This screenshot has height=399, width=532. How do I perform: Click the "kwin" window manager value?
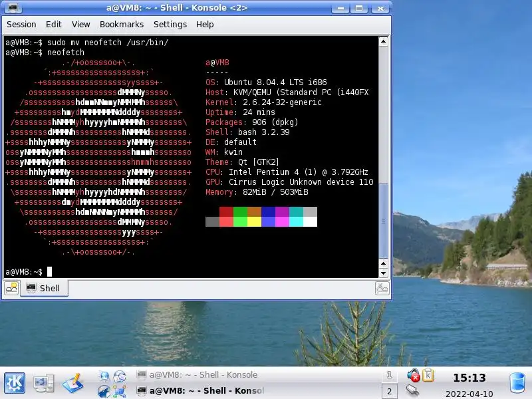coord(233,152)
